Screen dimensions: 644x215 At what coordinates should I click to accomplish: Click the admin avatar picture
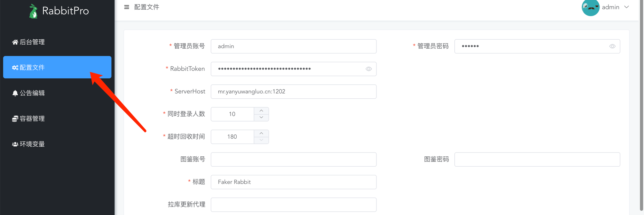(591, 8)
